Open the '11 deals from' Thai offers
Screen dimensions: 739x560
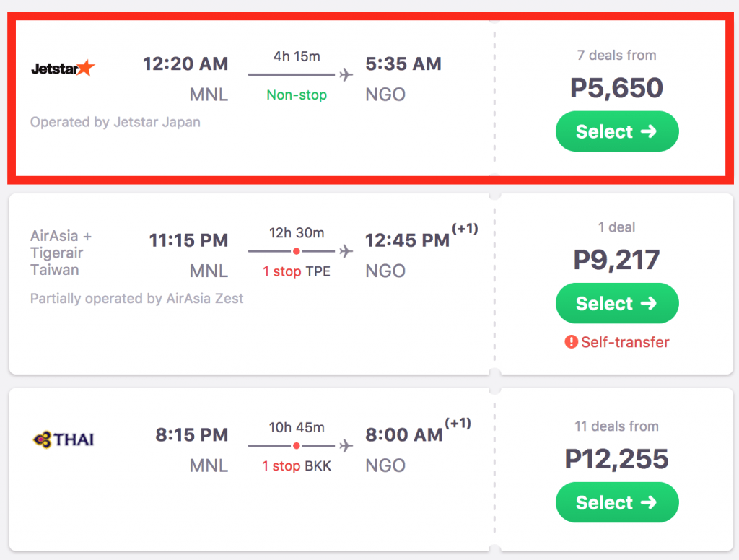click(616, 426)
